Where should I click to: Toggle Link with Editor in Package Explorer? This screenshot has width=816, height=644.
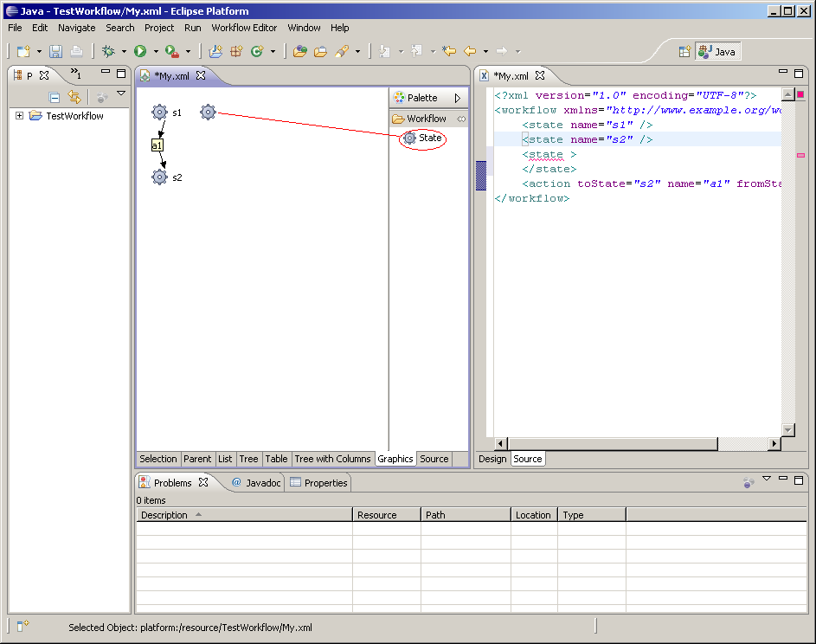click(x=74, y=97)
